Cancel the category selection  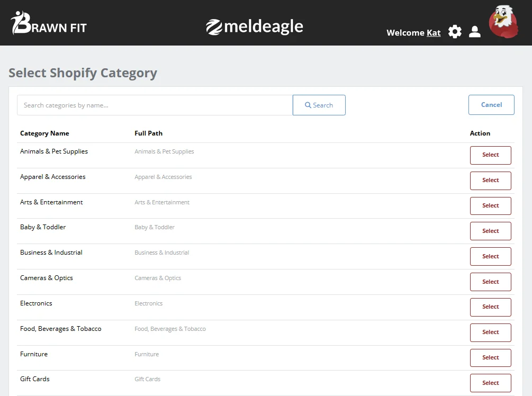[491, 104]
